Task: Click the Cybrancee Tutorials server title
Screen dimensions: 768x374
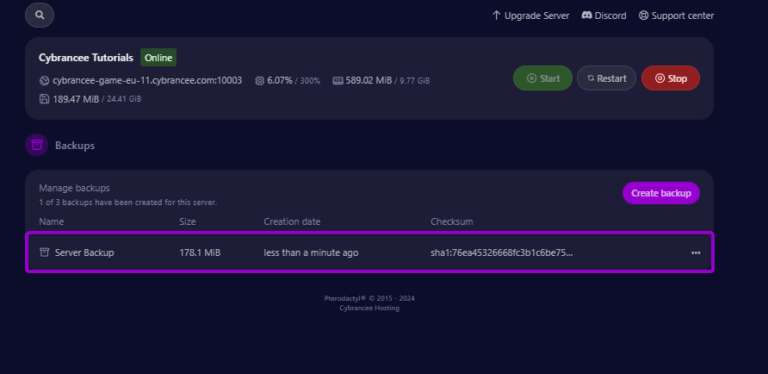Action: point(86,58)
